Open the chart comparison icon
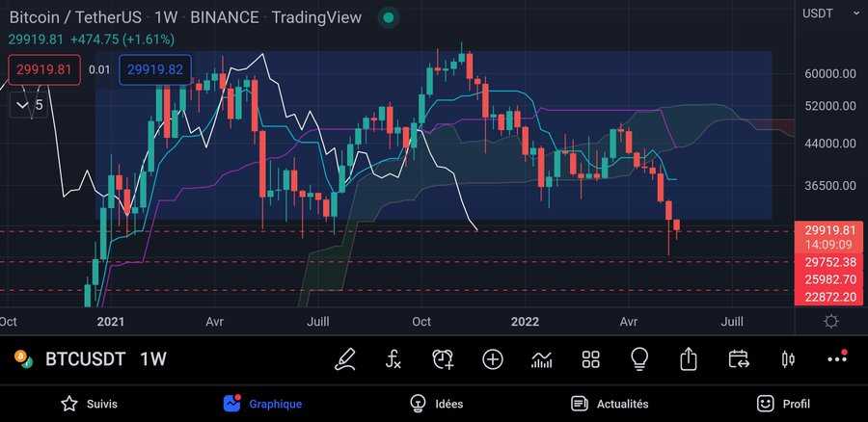The width and height of the screenshot is (868, 422). pyautogui.click(x=541, y=359)
